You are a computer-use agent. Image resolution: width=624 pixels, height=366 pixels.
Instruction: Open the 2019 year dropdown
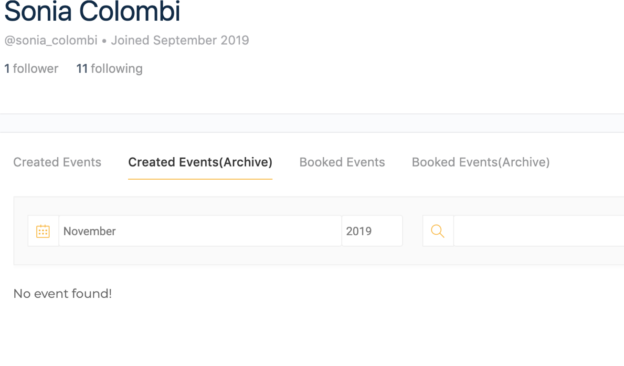372,231
